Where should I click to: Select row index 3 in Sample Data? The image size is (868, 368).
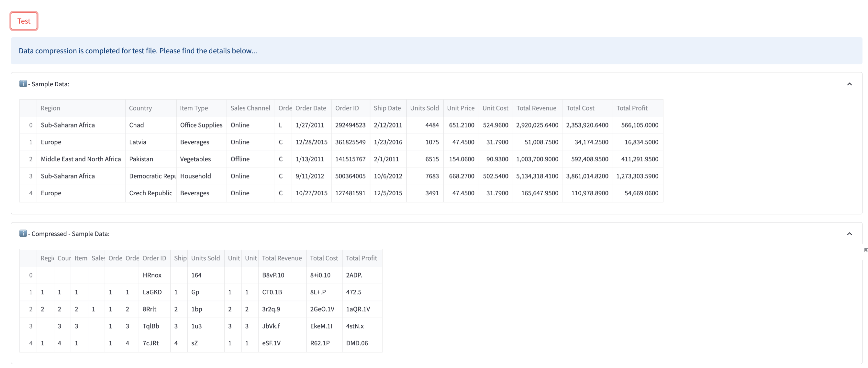pos(31,176)
